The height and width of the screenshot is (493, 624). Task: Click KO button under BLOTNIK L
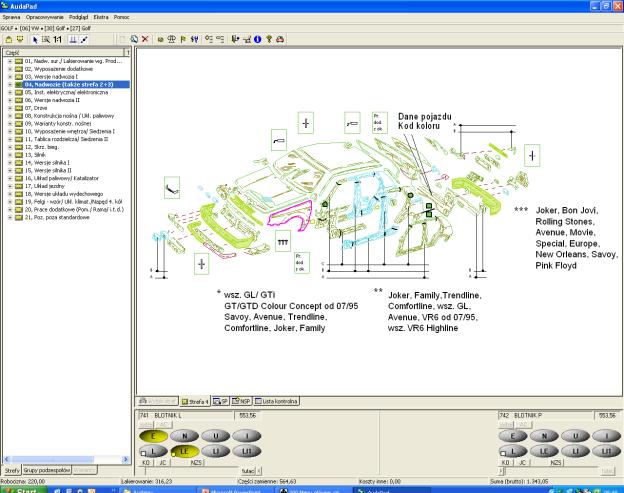click(x=146, y=463)
